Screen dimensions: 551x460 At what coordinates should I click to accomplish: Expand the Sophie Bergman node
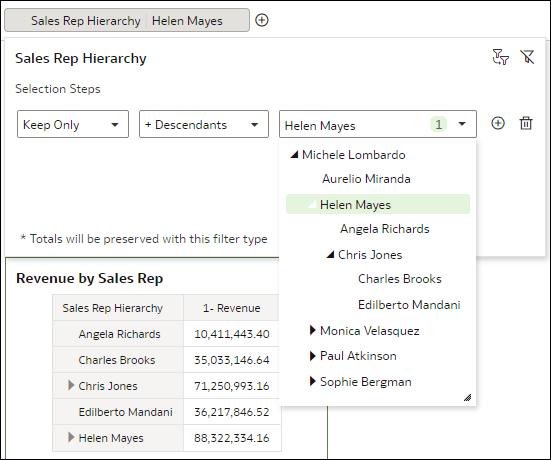tap(312, 381)
